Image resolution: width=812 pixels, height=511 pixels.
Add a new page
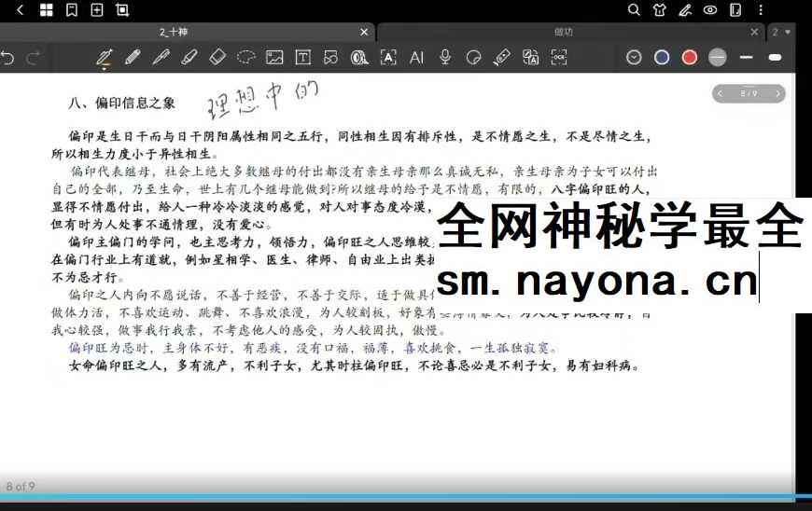(x=97, y=10)
